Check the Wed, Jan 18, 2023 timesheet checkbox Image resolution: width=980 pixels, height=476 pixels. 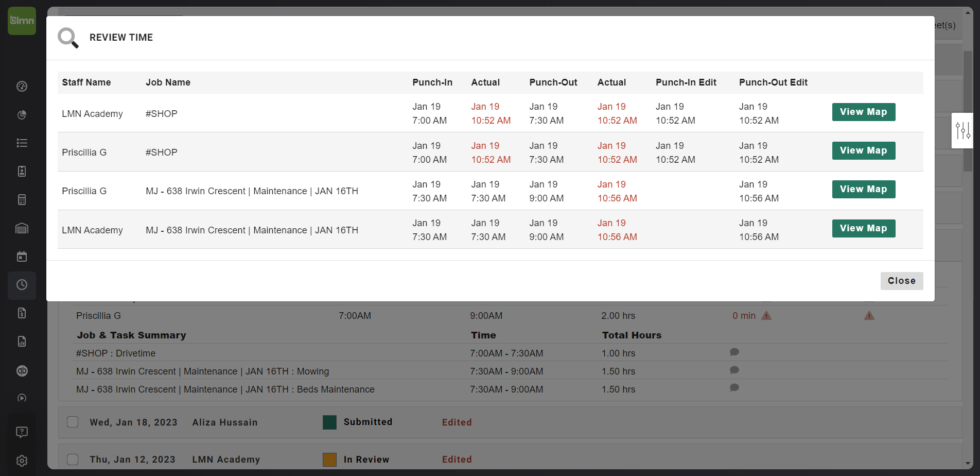[73, 422]
